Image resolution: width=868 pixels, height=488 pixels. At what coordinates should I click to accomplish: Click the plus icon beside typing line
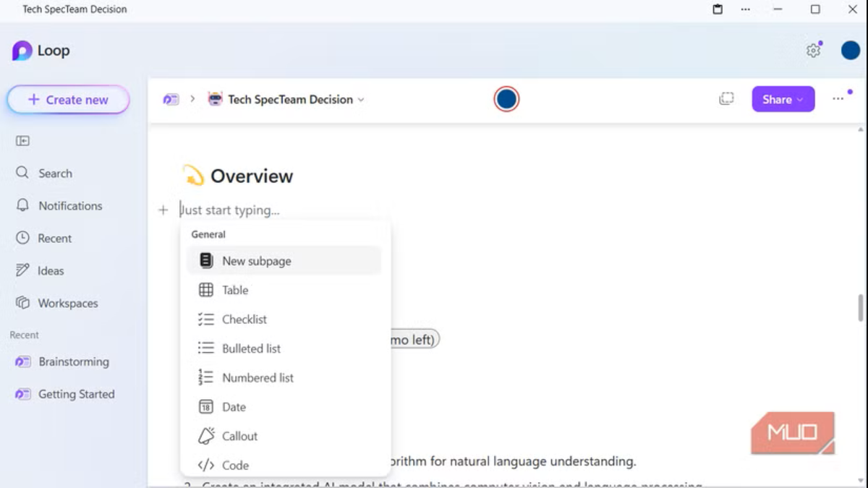(163, 210)
